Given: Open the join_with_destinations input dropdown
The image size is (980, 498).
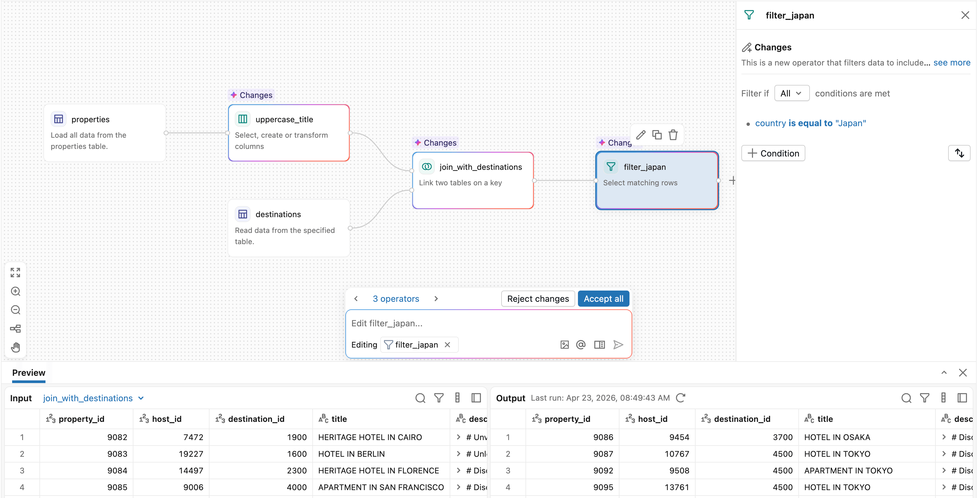Looking at the screenshot, I should click(93, 398).
